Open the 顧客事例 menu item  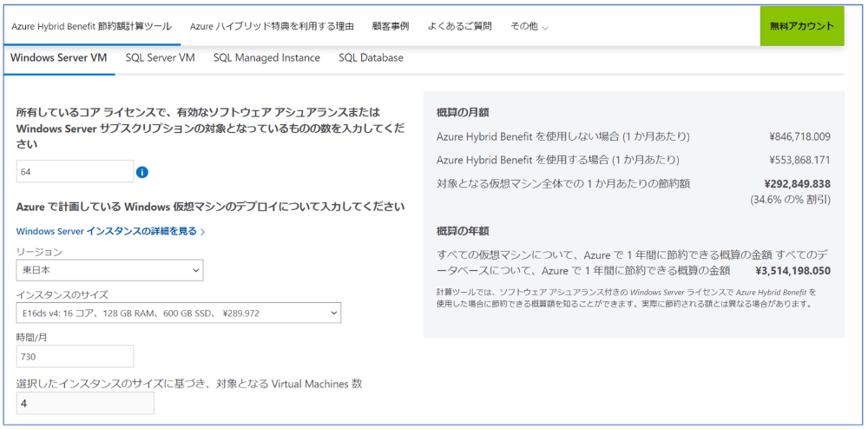point(391,26)
